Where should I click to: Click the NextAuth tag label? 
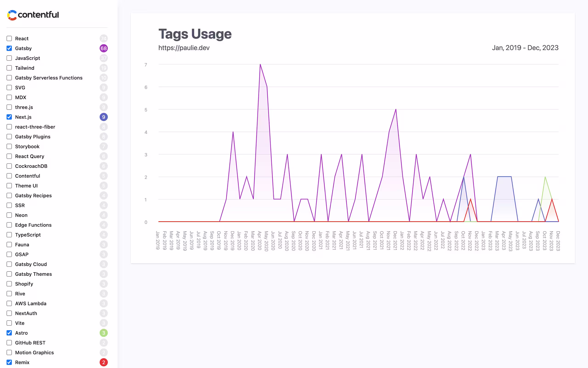tap(26, 313)
